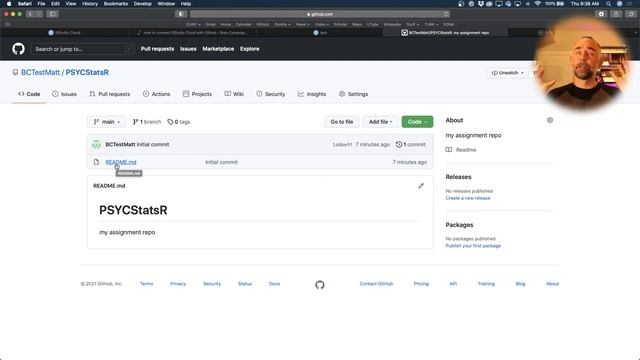Click the reload icon in the address bar
Viewport: 640px width, 360px height.
pos(446,14)
